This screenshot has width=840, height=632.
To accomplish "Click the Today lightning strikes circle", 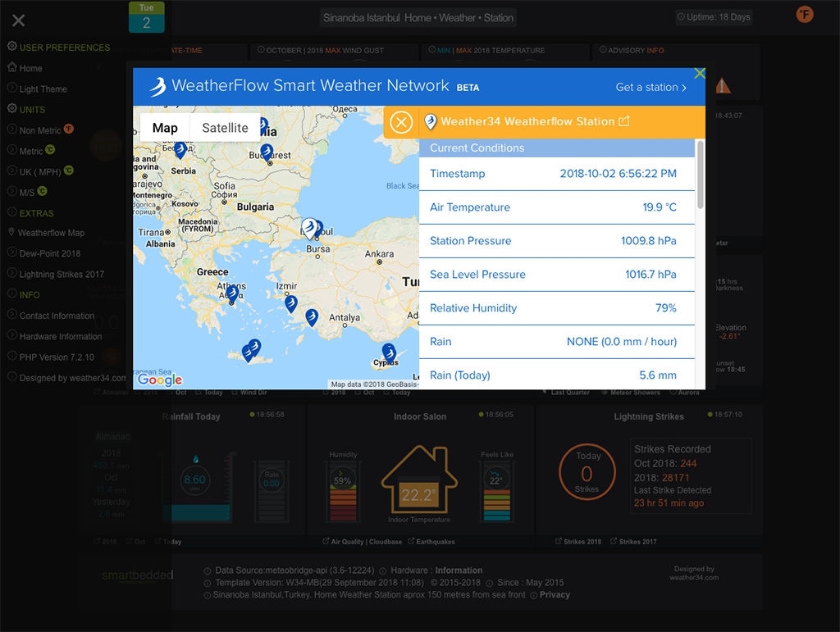I will click(587, 472).
